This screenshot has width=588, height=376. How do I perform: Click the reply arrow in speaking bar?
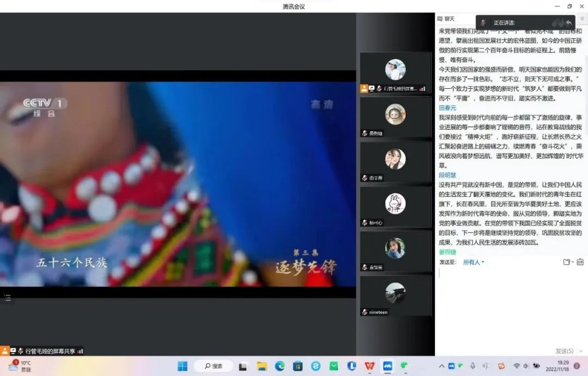coord(569,23)
